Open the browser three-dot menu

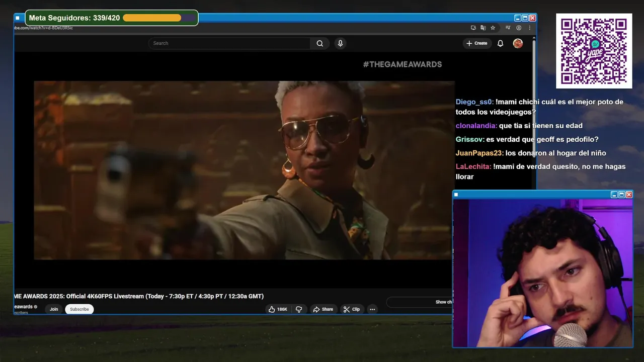(x=529, y=28)
